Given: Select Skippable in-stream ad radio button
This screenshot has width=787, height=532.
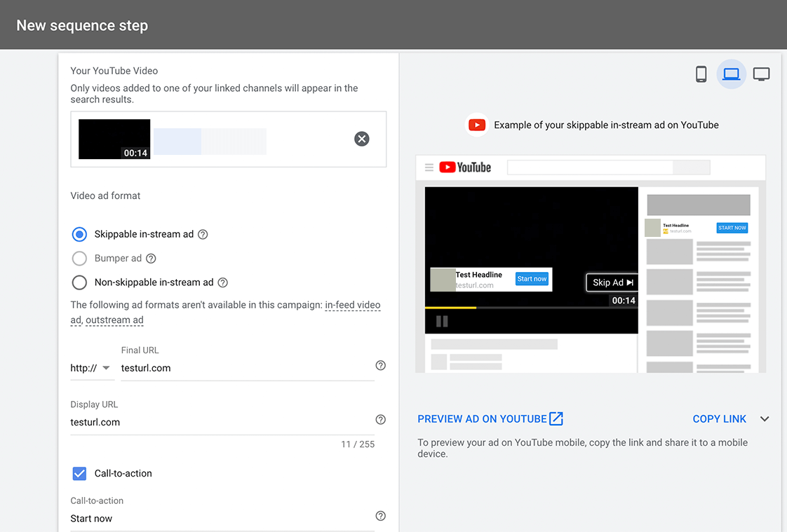Looking at the screenshot, I should tap(79, 234).
